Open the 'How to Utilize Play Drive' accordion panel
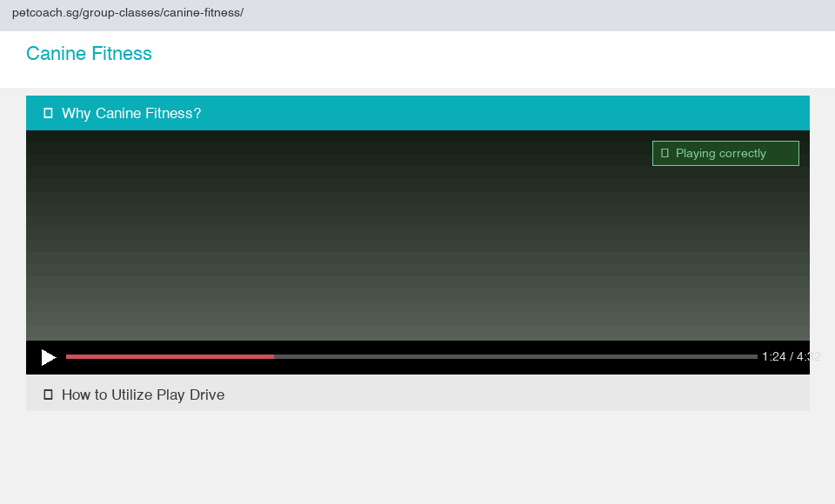 point(143,394)
